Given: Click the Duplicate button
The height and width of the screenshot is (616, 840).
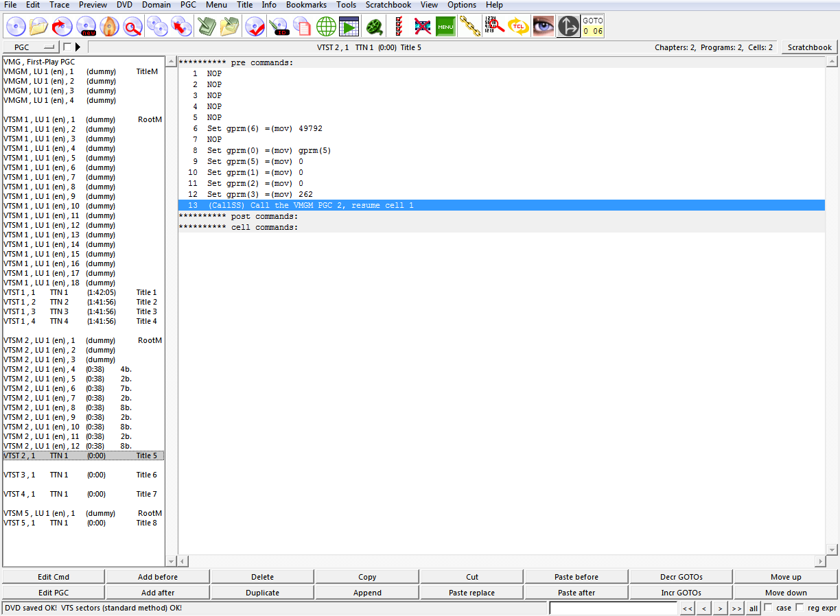Looking at the screenshot, I should point(263,593).
